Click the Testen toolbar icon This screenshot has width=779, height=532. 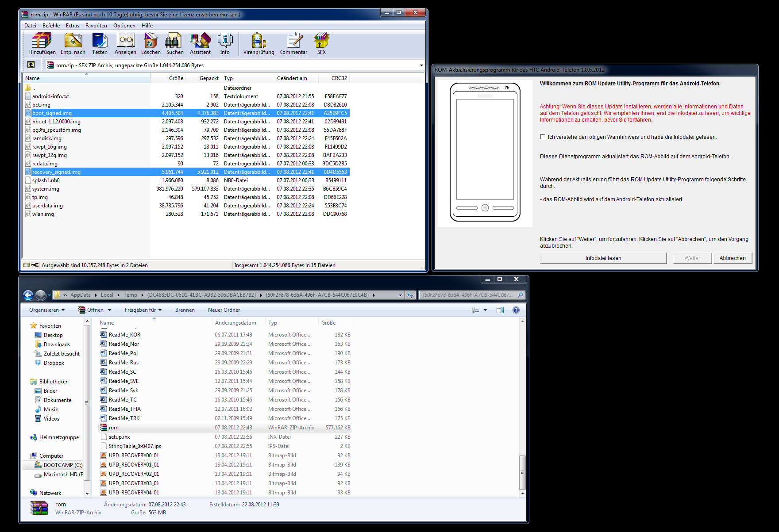point(100,43)
